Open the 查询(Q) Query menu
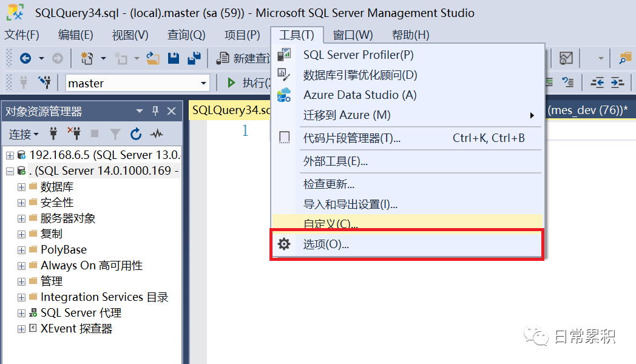 point(186,35)
